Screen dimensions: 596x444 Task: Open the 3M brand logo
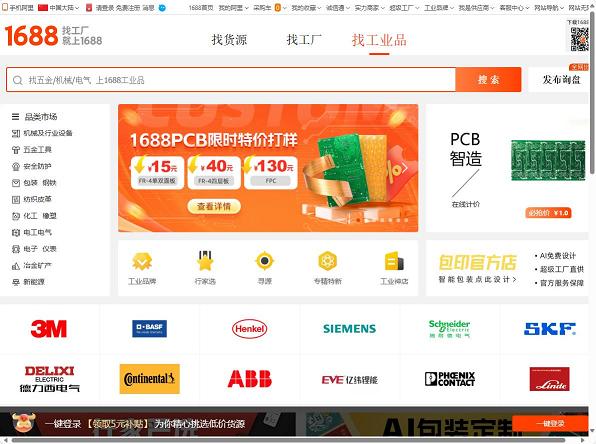point(49,329)
